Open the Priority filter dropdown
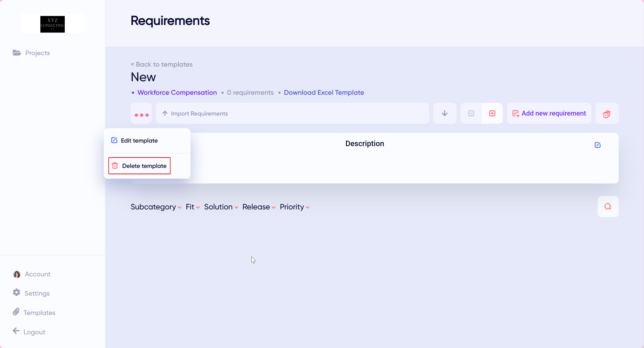Image resolution: width=644 pixels, height=348 pixels. (x=294, y=207)
